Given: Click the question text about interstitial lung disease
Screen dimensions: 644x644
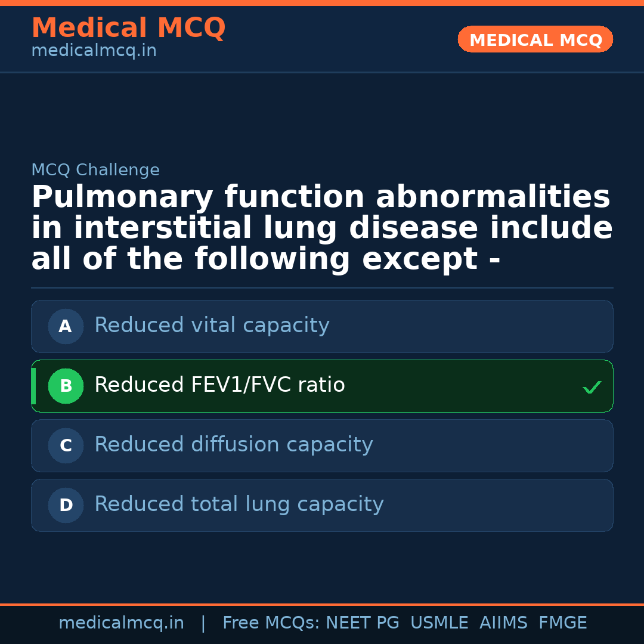Looking at the screenshot, I should (322, 229).
